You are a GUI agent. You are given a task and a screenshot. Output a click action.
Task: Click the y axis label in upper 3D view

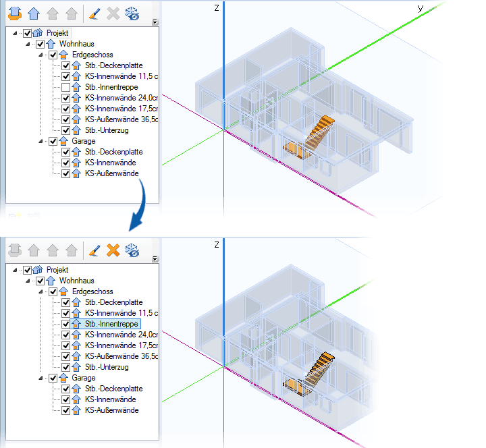421,7
